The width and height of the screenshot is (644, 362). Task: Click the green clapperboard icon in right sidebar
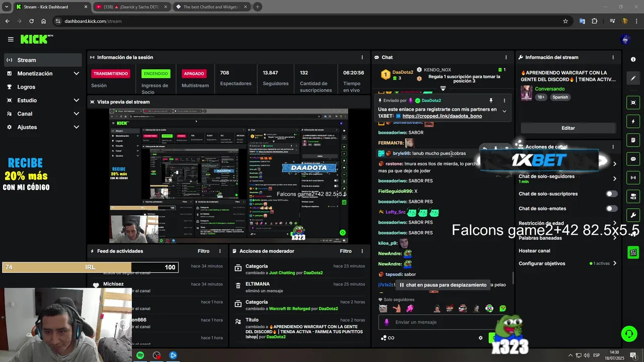coord(633,252)
